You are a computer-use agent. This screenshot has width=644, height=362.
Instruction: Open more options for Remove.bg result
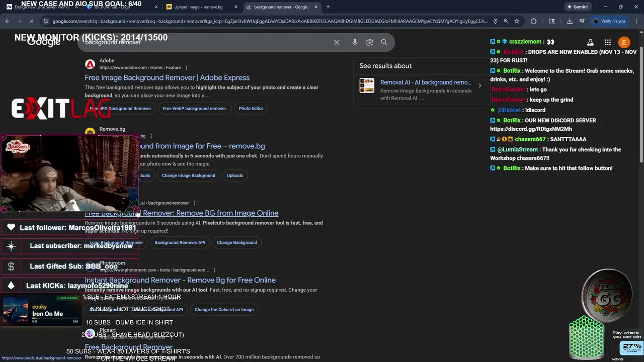click(x=151, y=136)
